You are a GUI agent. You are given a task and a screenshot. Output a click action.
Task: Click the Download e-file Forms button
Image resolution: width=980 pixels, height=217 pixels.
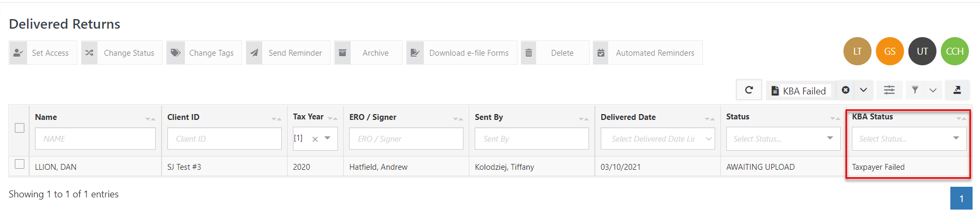point(461,53)
